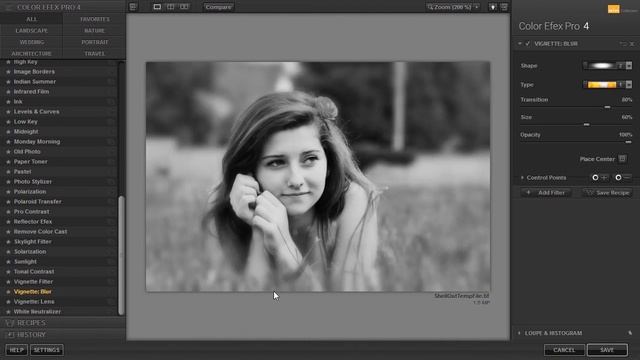Click the Place Center icon
The height and width of the screenshot is (360, 640).
622,159
